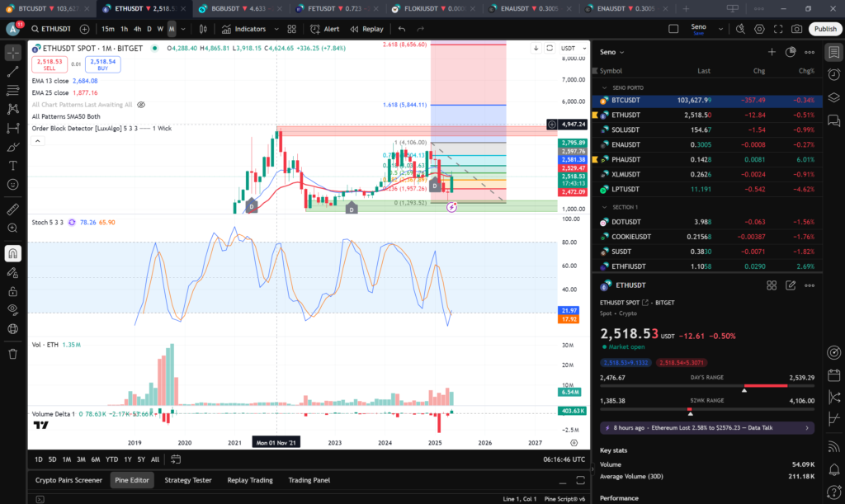Open the layout setup square icon
Screen dimensions: 845x504
(x=673, y=29)
